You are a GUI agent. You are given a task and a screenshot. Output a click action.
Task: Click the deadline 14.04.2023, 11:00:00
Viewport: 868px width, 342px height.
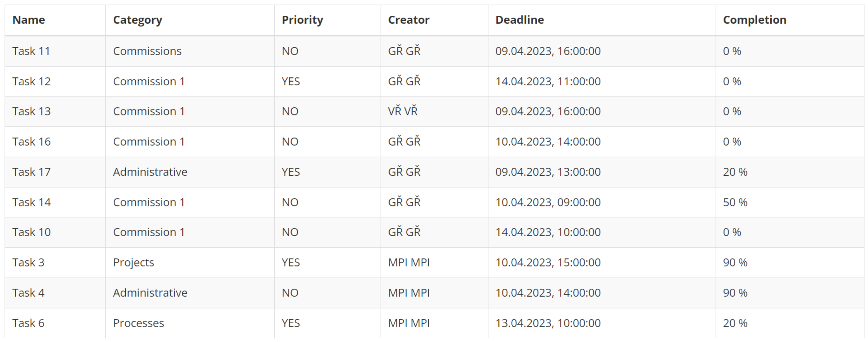[x=547, y=82]
